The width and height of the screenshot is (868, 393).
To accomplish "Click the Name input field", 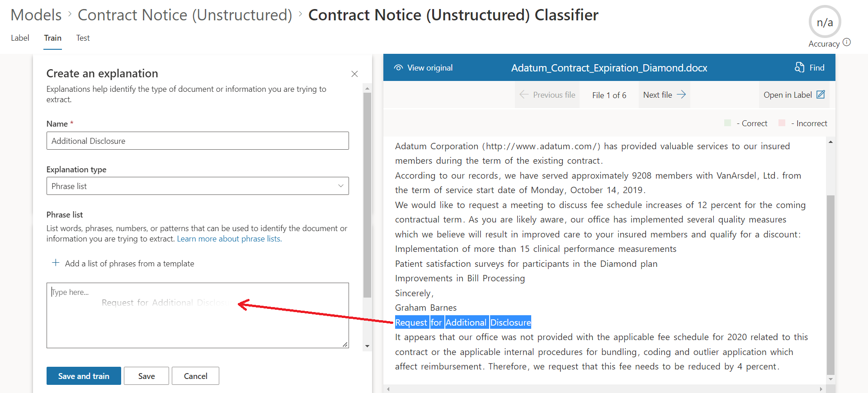I will [x=198, y=141].
